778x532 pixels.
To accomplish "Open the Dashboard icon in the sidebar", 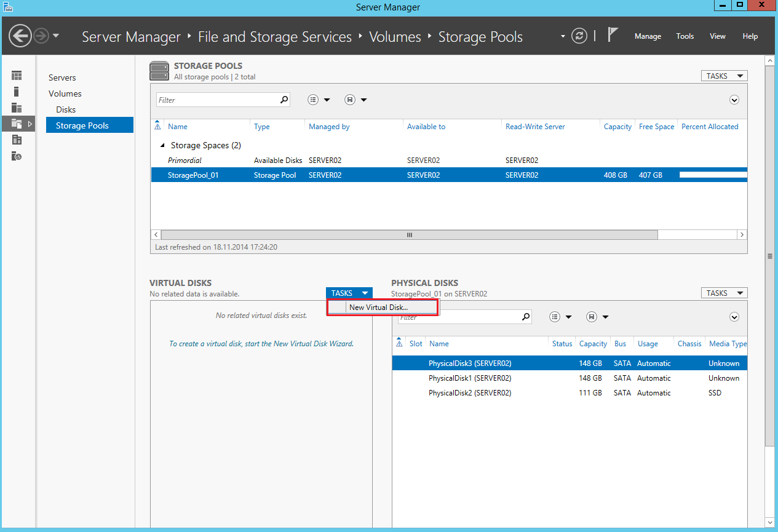I will click(17, 76).
